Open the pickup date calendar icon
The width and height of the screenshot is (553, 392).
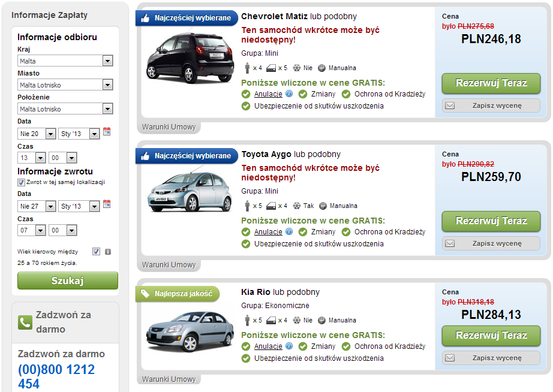(107, 132)
